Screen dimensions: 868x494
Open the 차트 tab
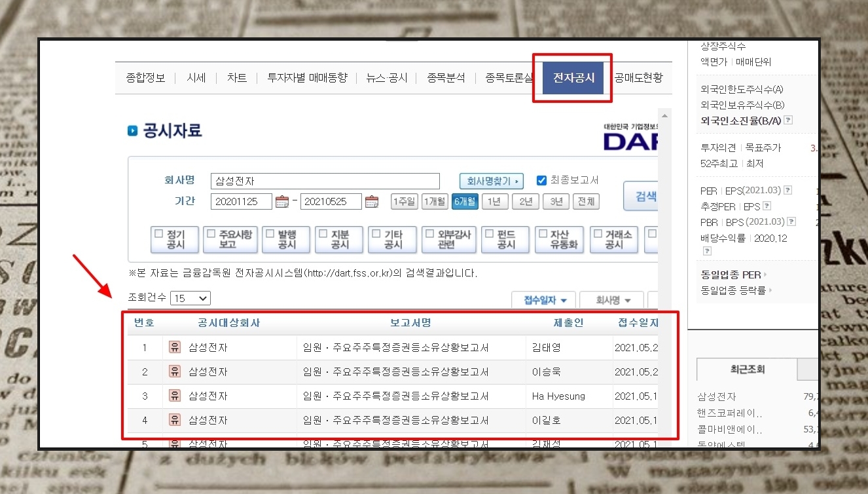pos(237,78)
